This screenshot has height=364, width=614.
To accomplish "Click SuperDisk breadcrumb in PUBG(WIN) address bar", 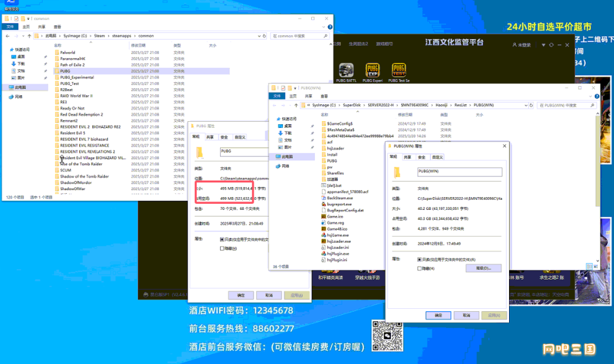I will coord(351,106).
